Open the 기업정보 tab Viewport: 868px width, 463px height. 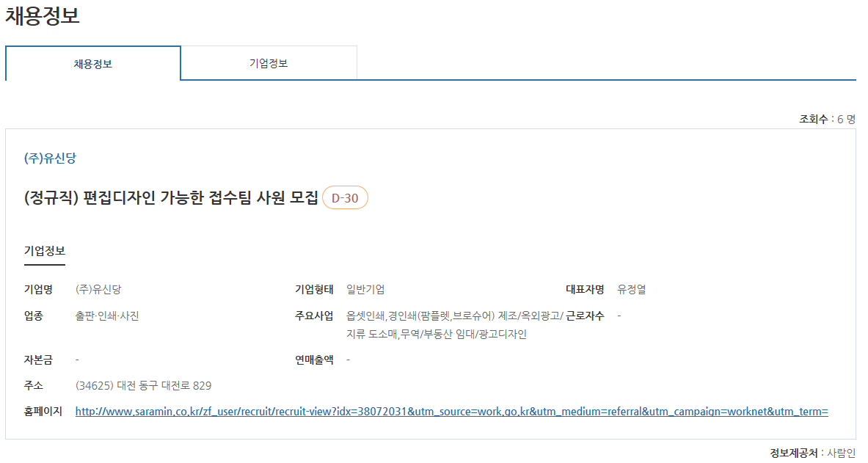[269, 63]
